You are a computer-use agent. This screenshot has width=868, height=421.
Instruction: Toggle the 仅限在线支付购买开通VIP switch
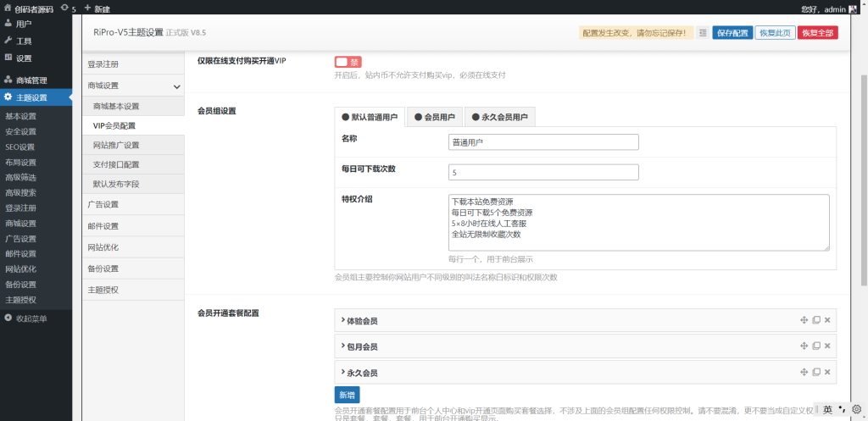348,62
